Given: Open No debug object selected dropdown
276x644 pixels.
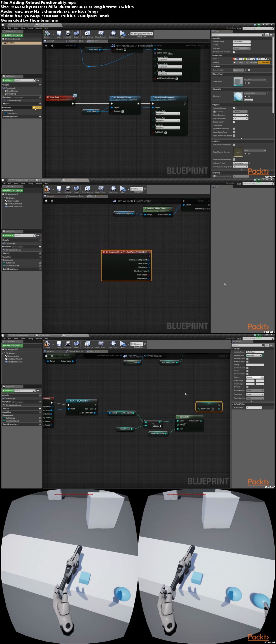Looking at the screenshot, I should pos(142,34).
